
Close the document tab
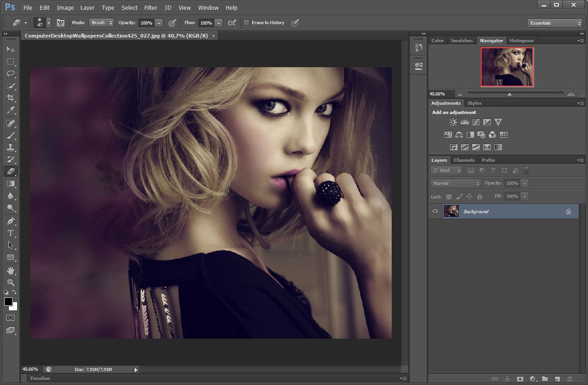pyautogui.click(x=213, y=35)
